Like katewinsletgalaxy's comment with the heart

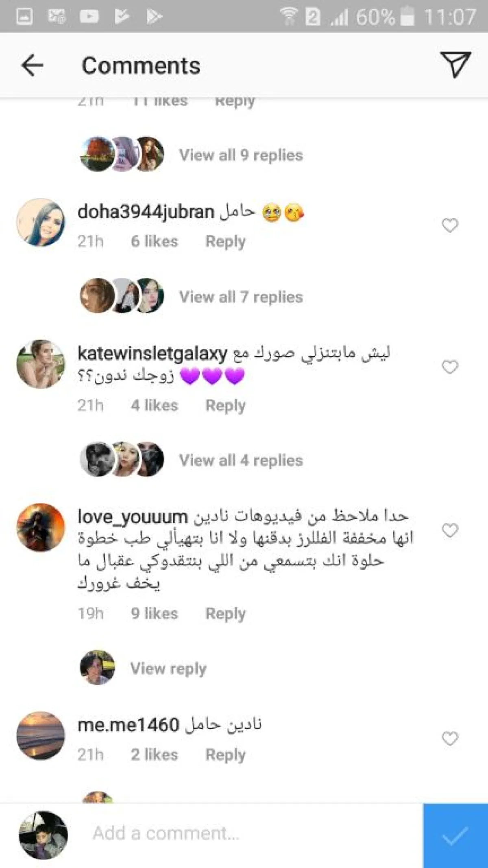450,367
